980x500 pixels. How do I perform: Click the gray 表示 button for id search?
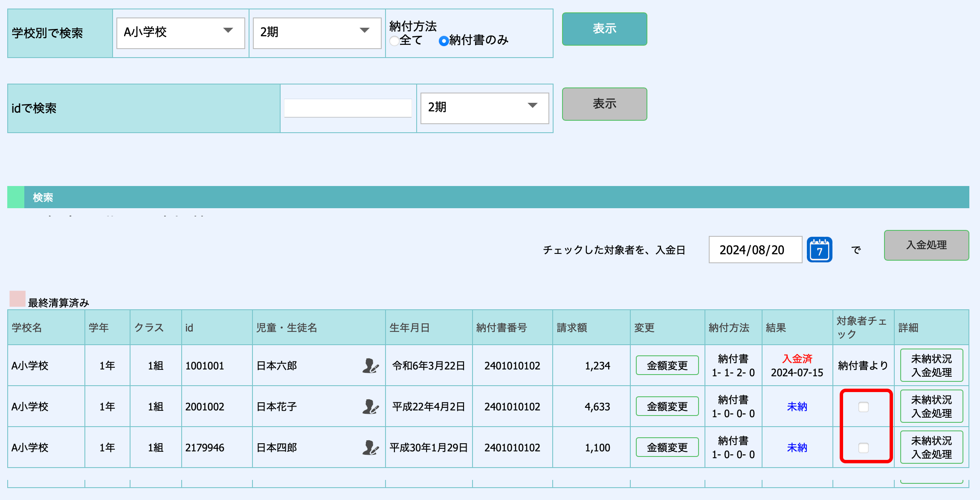point(604,104)
